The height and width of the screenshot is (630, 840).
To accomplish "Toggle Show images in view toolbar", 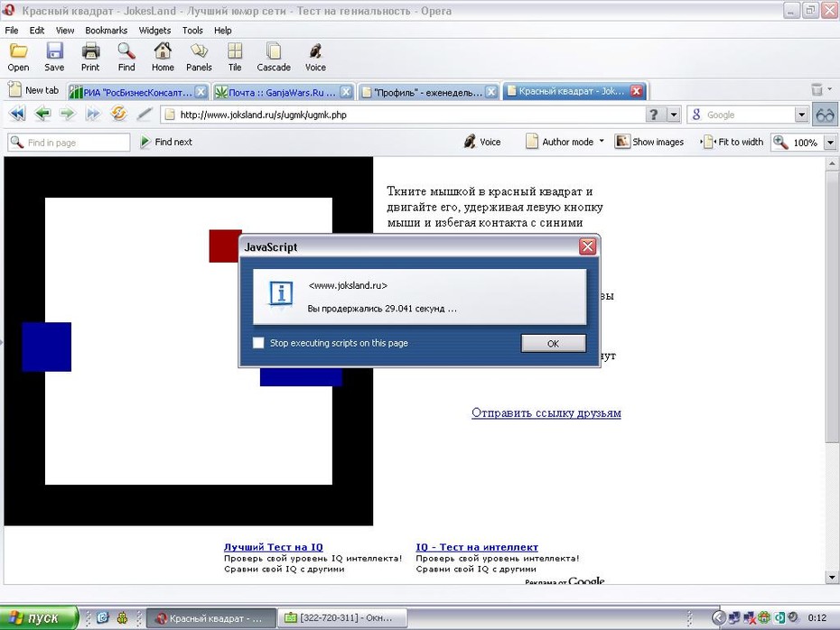I will click(x=649, y=142).
